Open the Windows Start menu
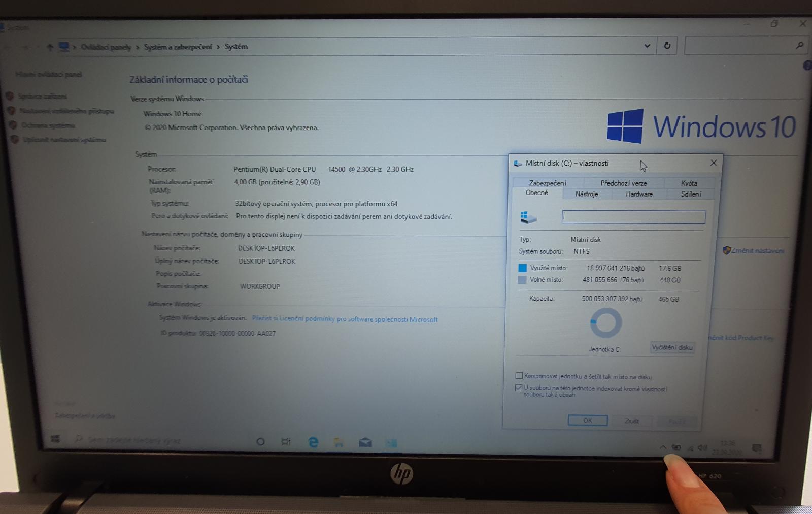The image size is (812, 514). (x=55, y=438)
